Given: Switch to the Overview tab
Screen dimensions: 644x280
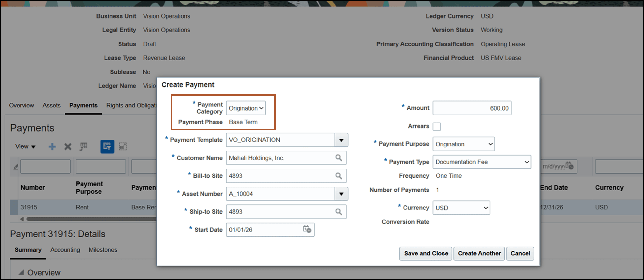Looking at the screenshot, I should [21, 106].
